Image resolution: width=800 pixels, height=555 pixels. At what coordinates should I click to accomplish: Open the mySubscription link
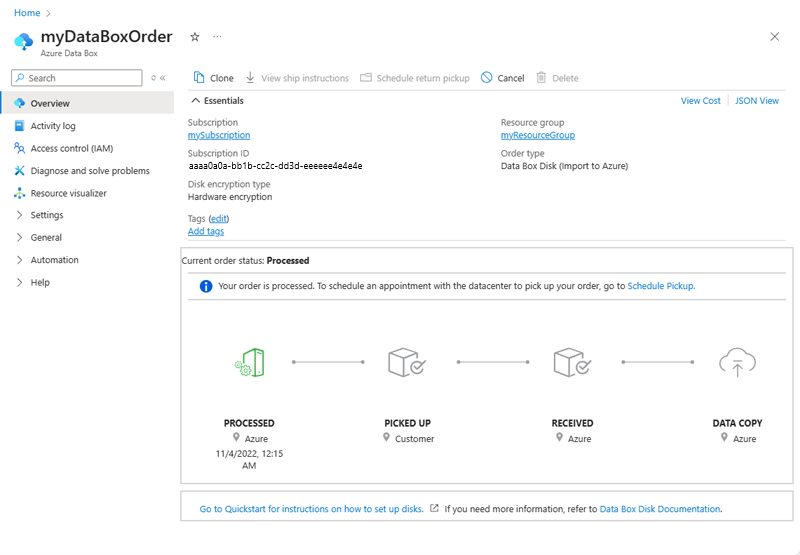[219, 135]
